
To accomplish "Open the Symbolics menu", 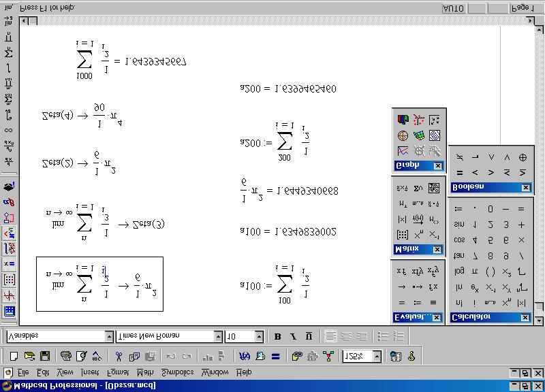I will pos(178,372).
